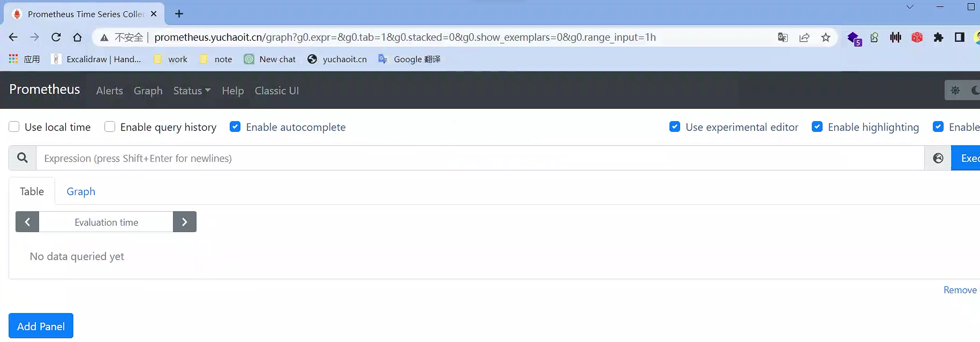980x342 pixels.
Task: Disable Use experimental editor checkbox
Action: click(x=674, y=127)
